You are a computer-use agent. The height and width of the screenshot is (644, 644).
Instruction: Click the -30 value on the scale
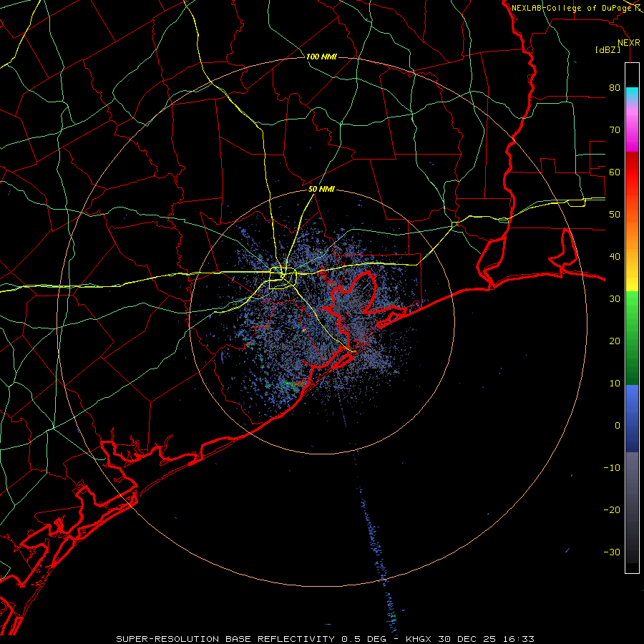point(612,552)
